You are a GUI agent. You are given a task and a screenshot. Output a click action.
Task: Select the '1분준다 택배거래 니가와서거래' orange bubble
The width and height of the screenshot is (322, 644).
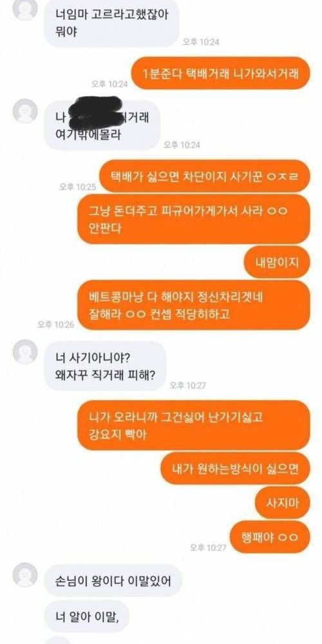click(x=220, y=73)
